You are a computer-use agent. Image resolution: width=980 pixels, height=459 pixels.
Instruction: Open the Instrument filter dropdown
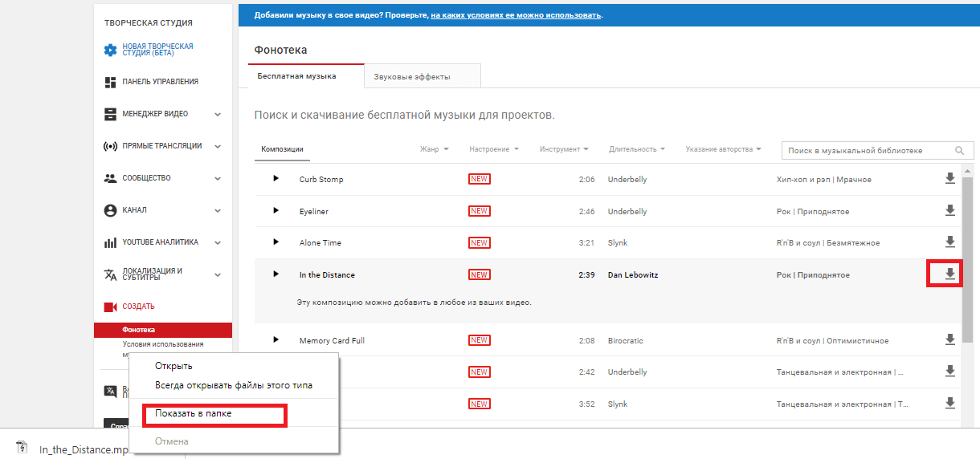[x=564, y=149]
